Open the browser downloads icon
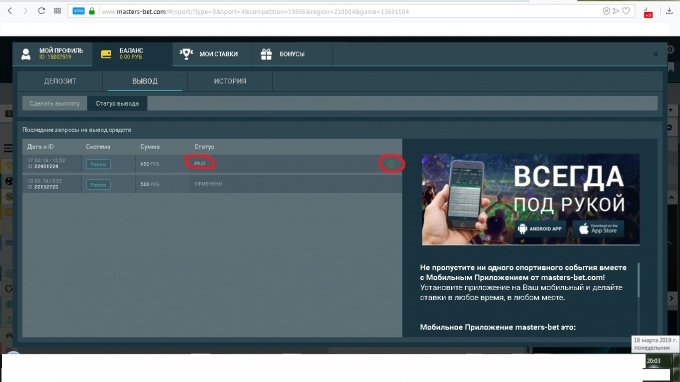This screenshot has width=680, height=382. [669, 12]
